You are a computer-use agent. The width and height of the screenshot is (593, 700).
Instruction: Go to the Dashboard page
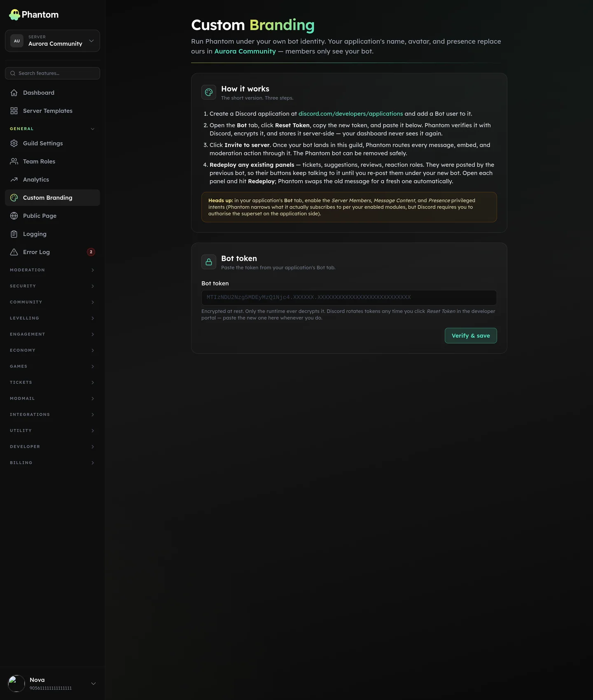click(52, 93)
